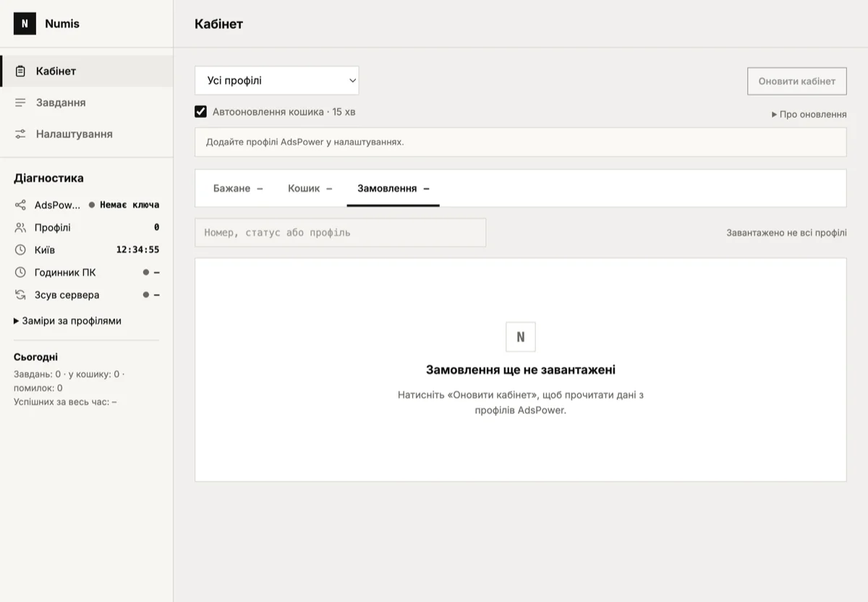Select the Завдання list icon
The width and height of the screenshot is (868, 602).
tap(20, 103)
